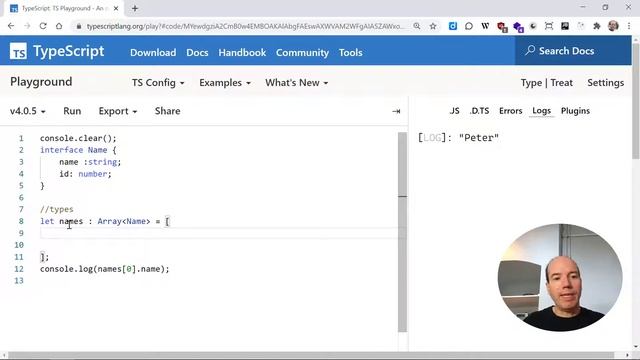Image resolution: width=640 pixels, height=360 pixels.
Task: Open the What's New dropdown
Action: [297, 83]
